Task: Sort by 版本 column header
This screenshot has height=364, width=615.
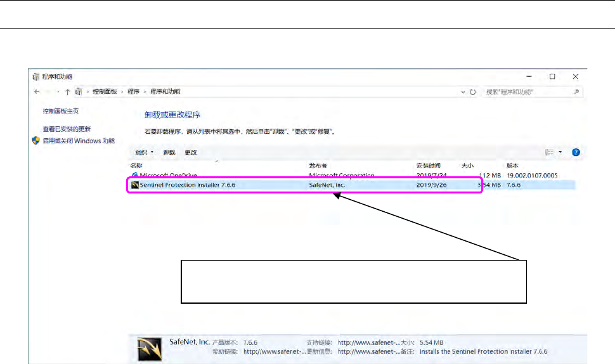Action: [512, 166]
